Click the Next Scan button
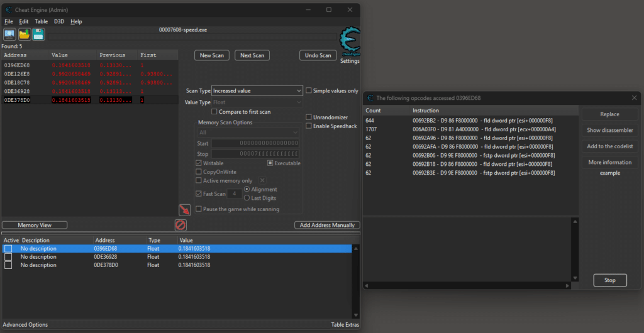The width and height of the screenshot is (644, 333). click(x=252, y=55)
